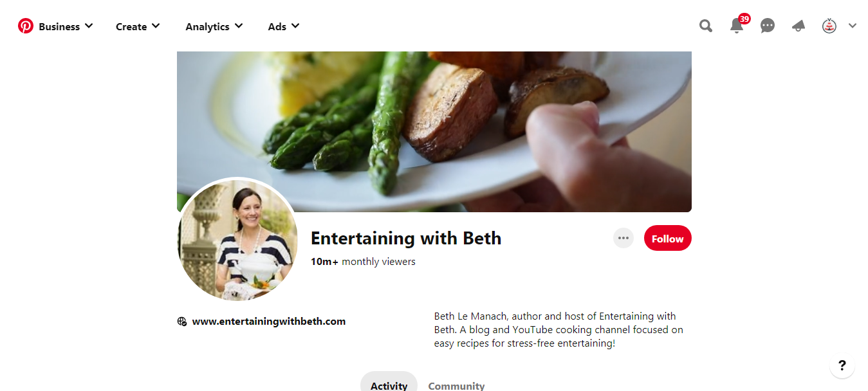This screenshot has width=868, height=391.
Task: Follow Entertaining with Beth
Action: [668, 238]
